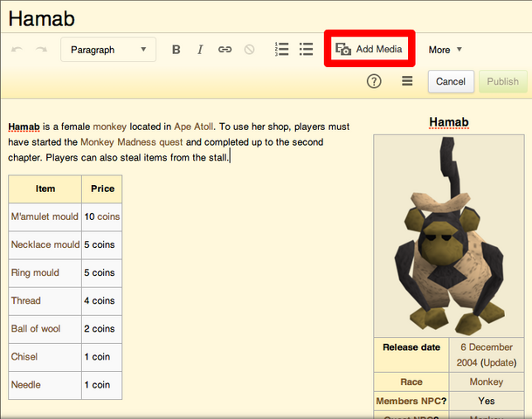This screenshot has height=419, width=532.
Task: Click the Thread item link
Action: tap(26, 300)
